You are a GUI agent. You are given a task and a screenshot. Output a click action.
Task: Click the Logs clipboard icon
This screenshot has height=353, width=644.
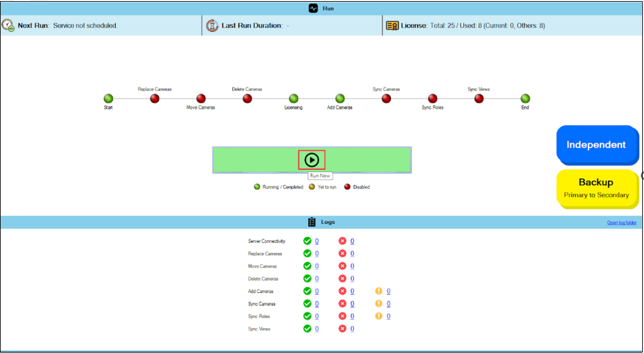point(312,222)
